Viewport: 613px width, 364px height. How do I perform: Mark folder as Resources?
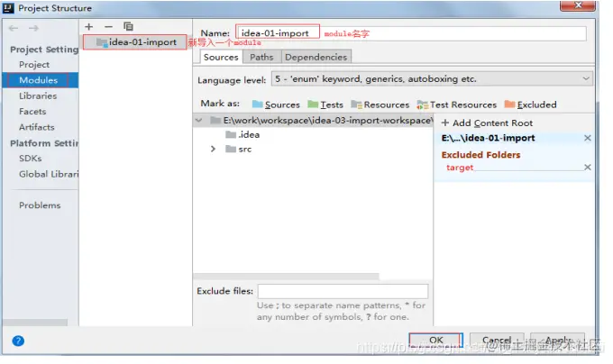pos(380,105)
